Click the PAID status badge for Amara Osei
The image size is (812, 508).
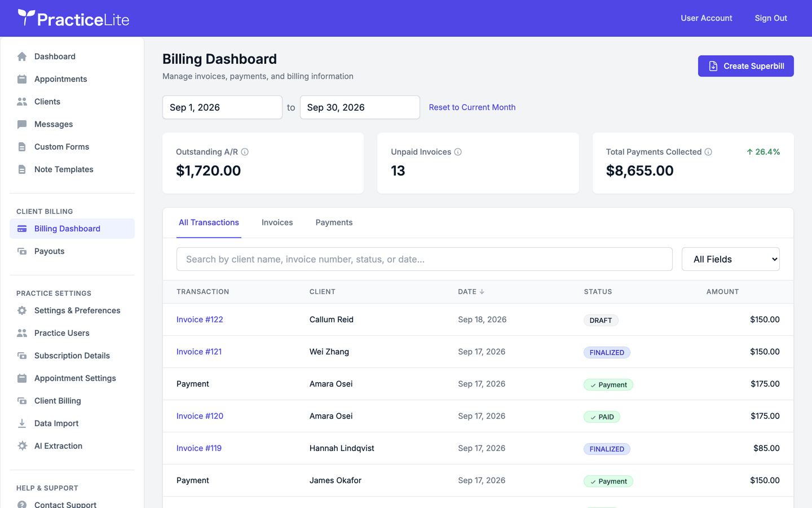pos(602,417)
